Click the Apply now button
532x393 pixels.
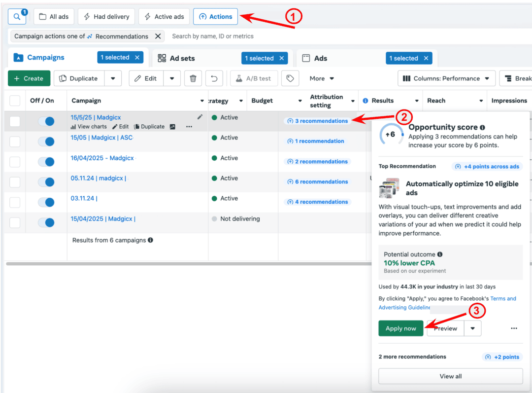[x=400, y=328]
